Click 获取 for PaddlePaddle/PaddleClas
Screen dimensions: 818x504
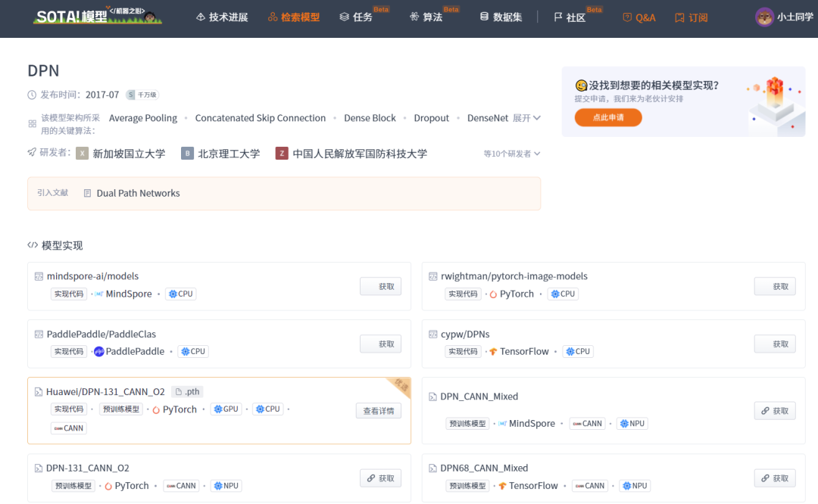[x=380, y=344]
